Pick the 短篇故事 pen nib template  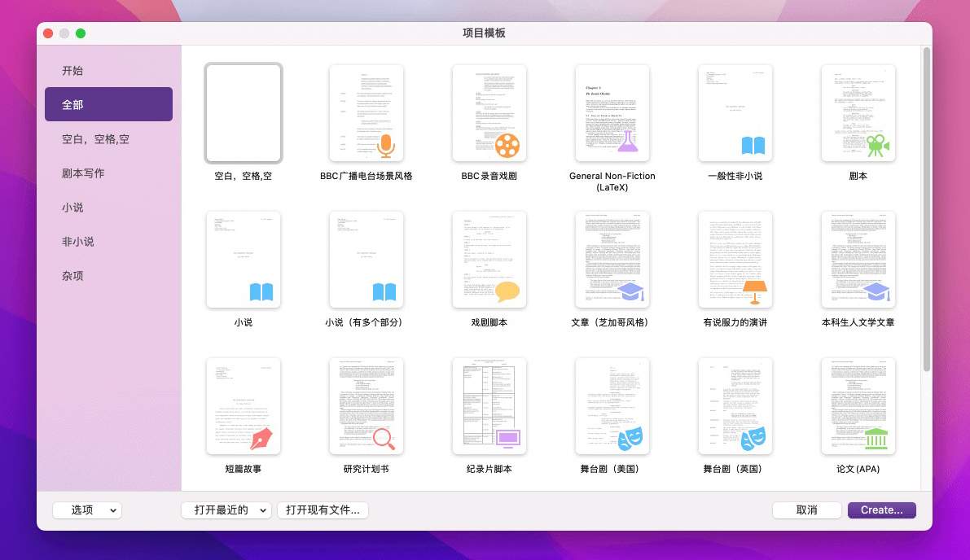pos(243,406)
